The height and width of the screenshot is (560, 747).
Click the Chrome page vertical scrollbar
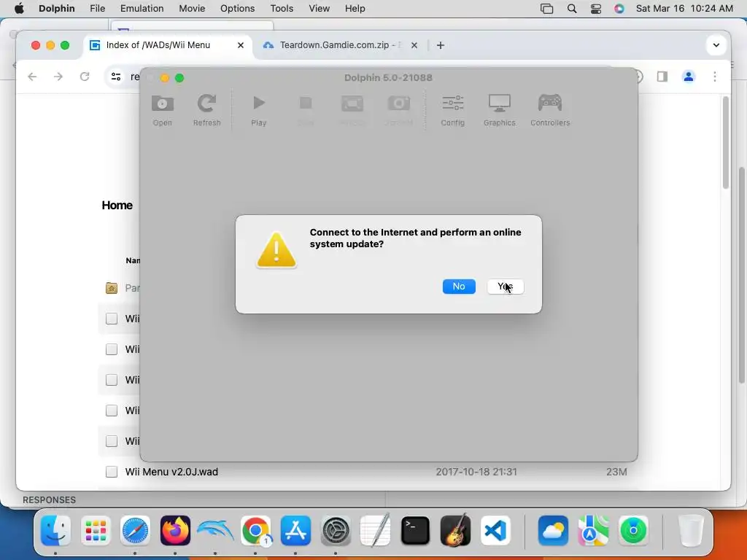coord(726,143)
